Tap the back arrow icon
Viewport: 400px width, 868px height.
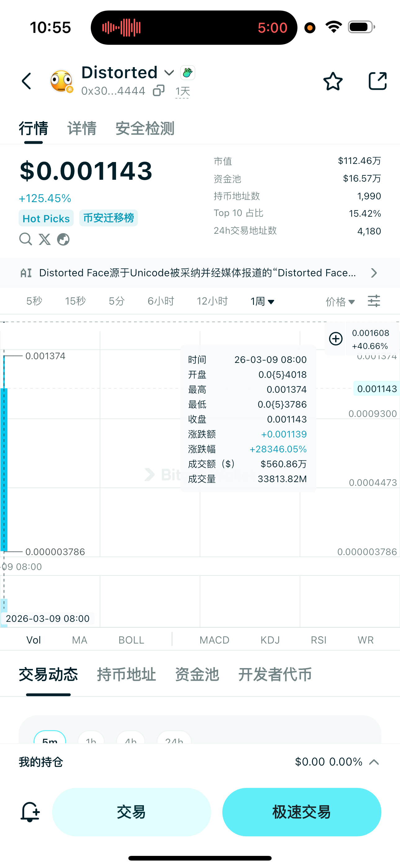[x=26, y=81]
